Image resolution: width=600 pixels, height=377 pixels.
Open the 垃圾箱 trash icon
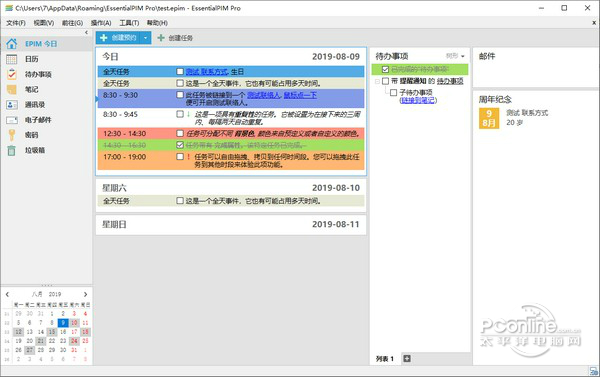[11, 150]
